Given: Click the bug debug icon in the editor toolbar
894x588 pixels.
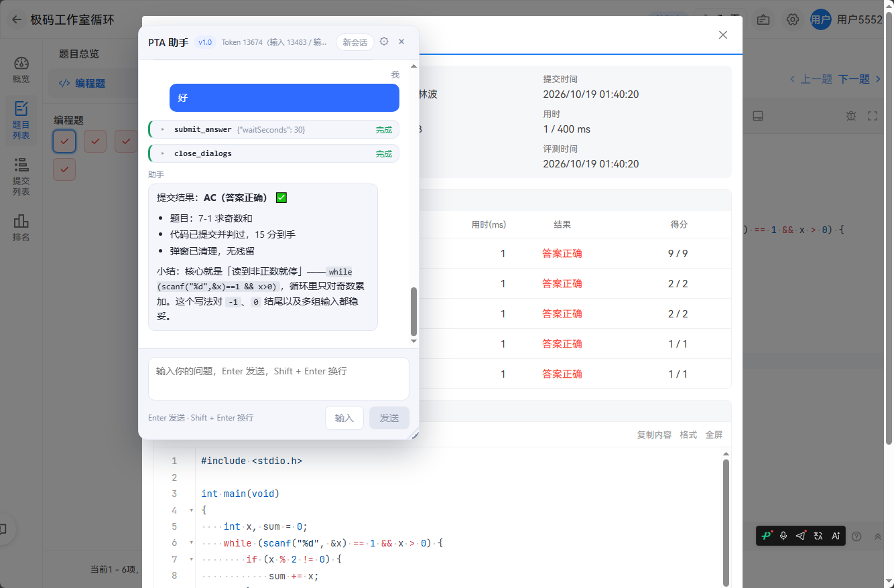Looking at the screenshot, I should point(851,116).
